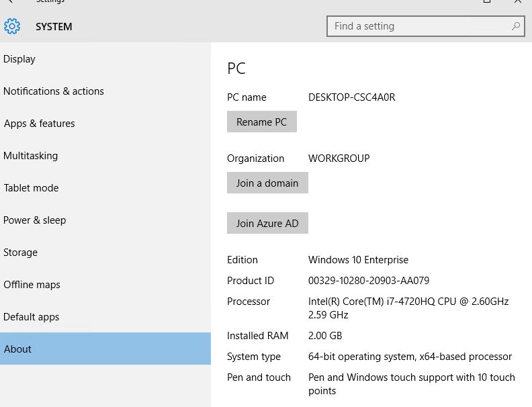Click the Rename PC button
532x407 pixels.
tap(261, 122)
